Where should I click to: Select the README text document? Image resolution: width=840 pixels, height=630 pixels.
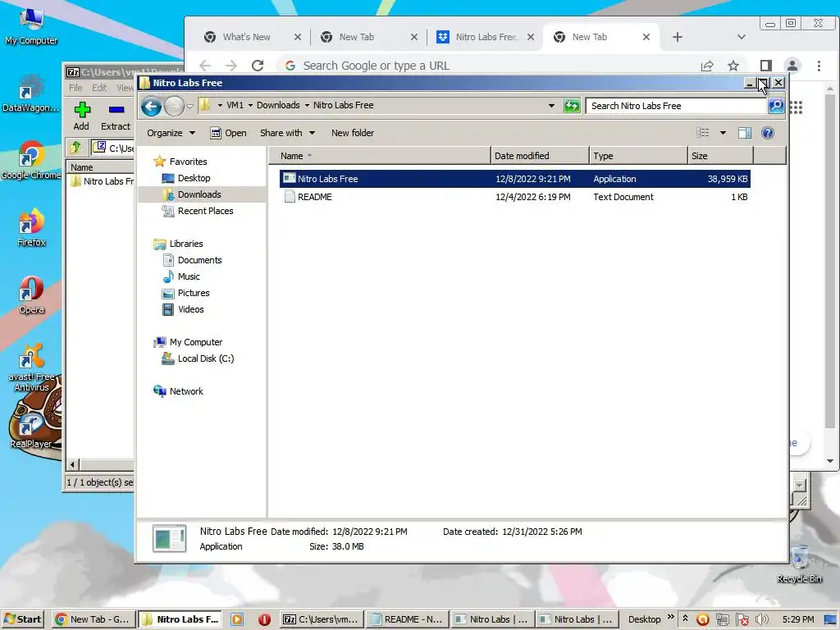[515, 197]
